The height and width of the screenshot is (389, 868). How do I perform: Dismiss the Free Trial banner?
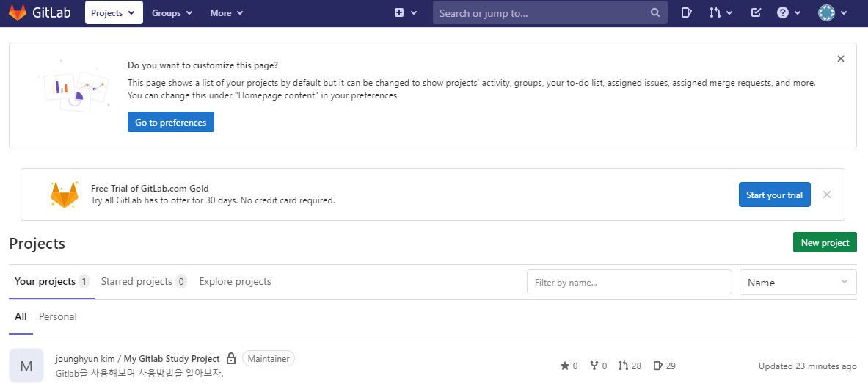point(827,194)
